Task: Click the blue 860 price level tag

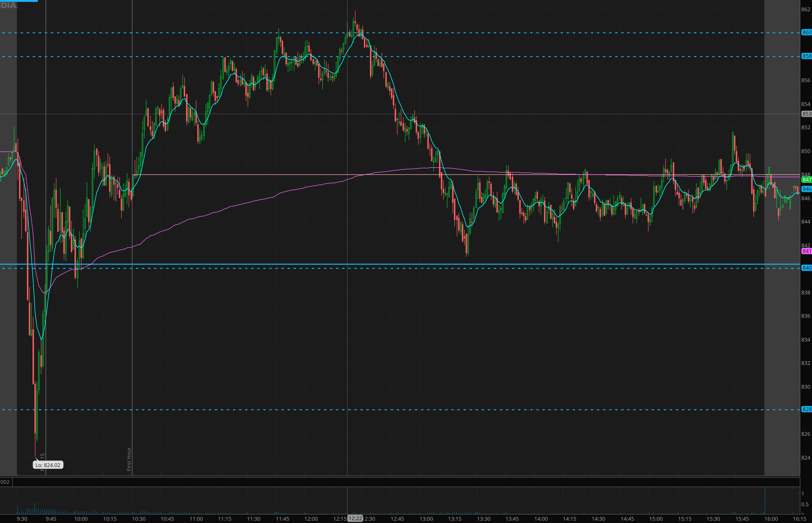Action: 806,32
